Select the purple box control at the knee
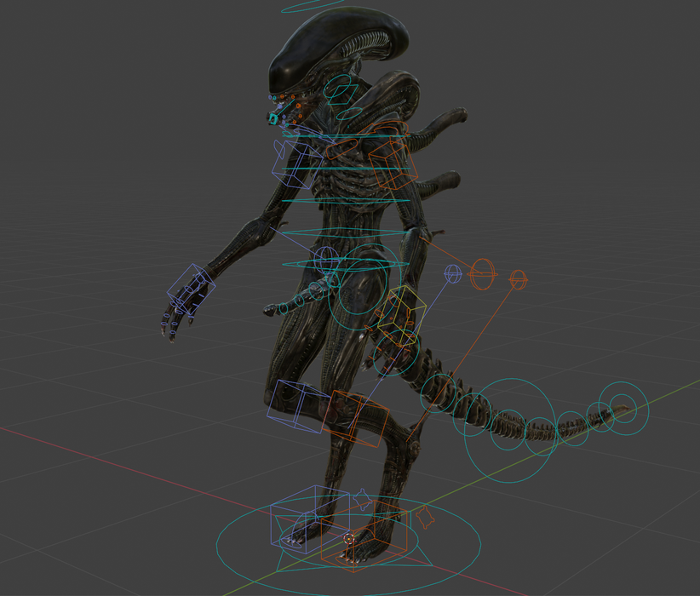The image size is (700, 596). pyautogui.click(x=298, y=406)
